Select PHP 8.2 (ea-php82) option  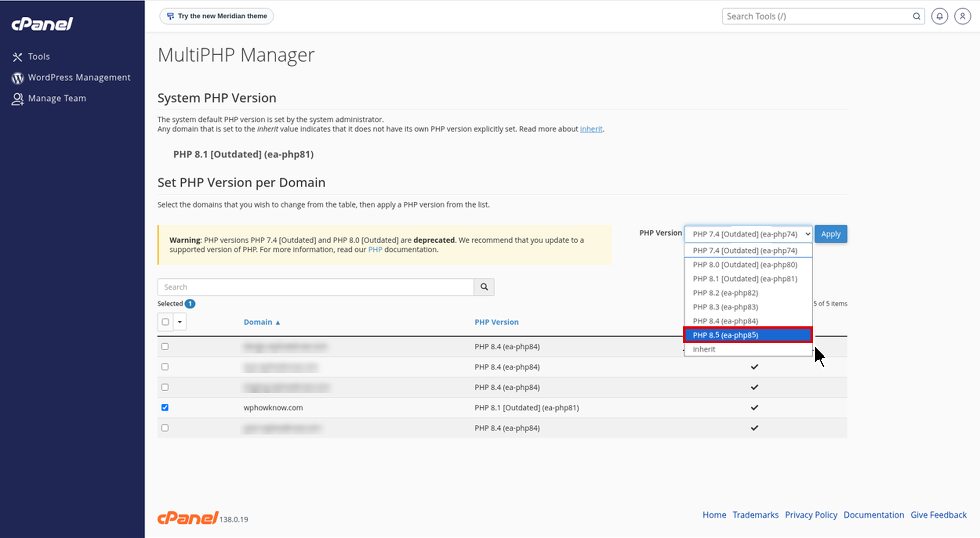coord(748,293)
